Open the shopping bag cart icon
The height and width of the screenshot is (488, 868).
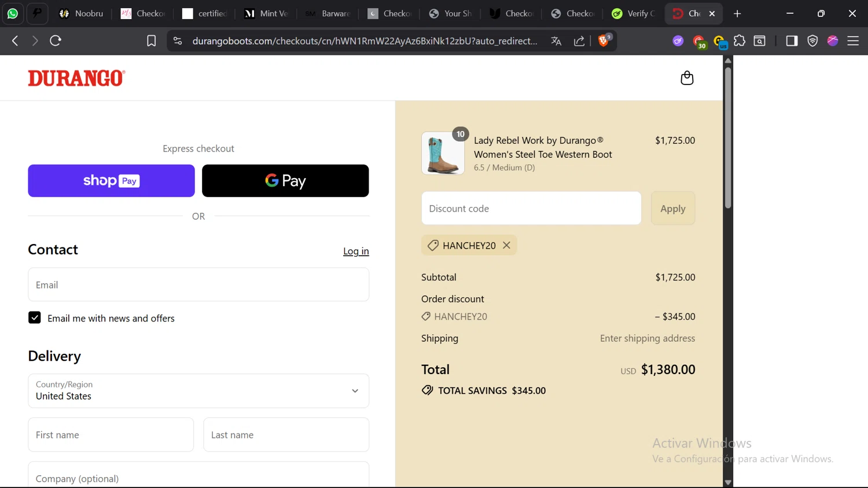point(687,78)
